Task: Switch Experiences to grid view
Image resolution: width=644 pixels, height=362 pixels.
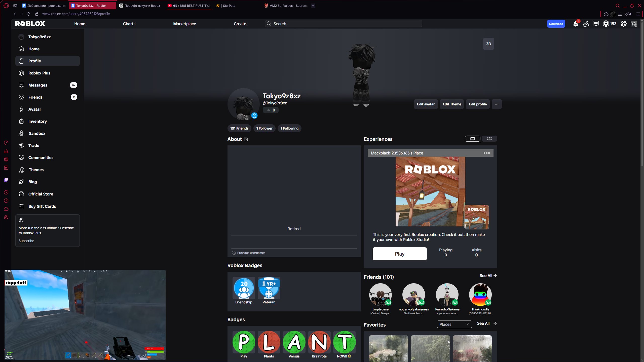Action: pyautogui.click(x=489, y=139)
